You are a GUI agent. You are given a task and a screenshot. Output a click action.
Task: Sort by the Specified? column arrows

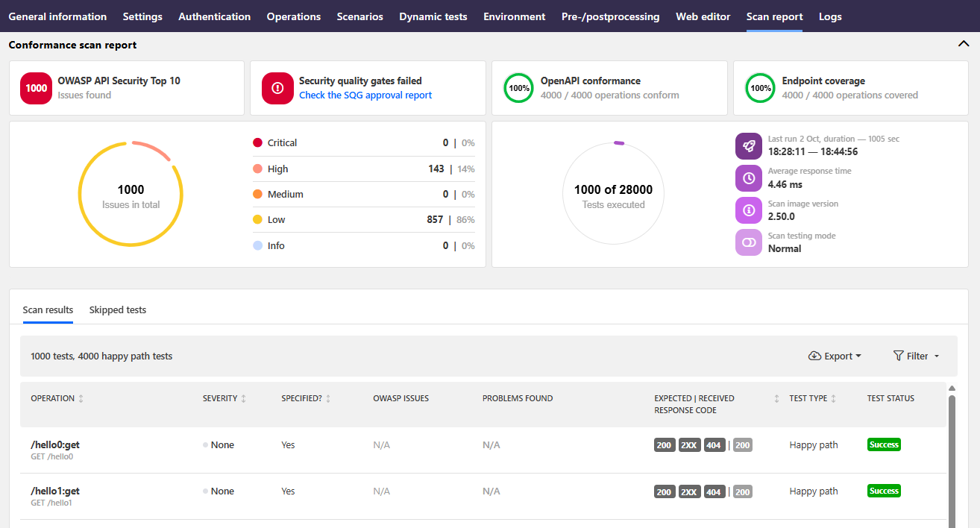coord(328,399)
